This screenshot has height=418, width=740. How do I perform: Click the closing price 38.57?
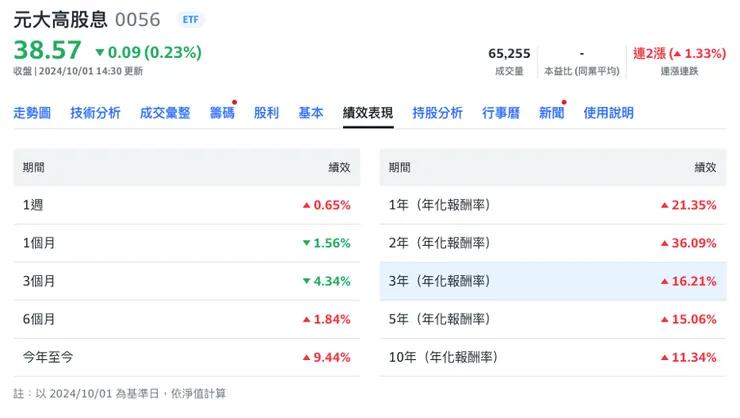tap(48, 50)
